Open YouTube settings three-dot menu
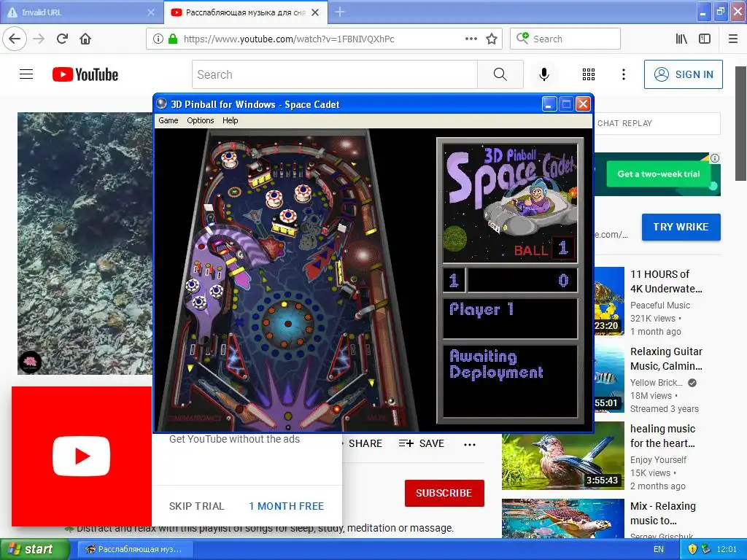 pos(624,74)
